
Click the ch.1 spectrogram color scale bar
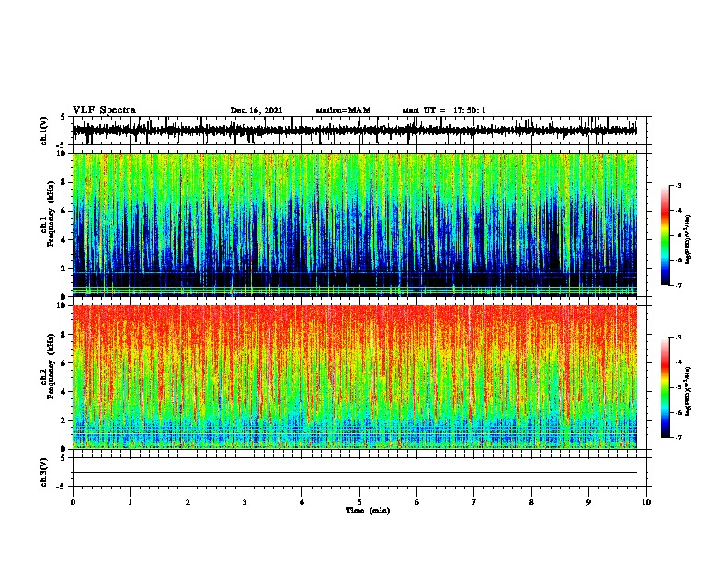[x=665, y=236]
